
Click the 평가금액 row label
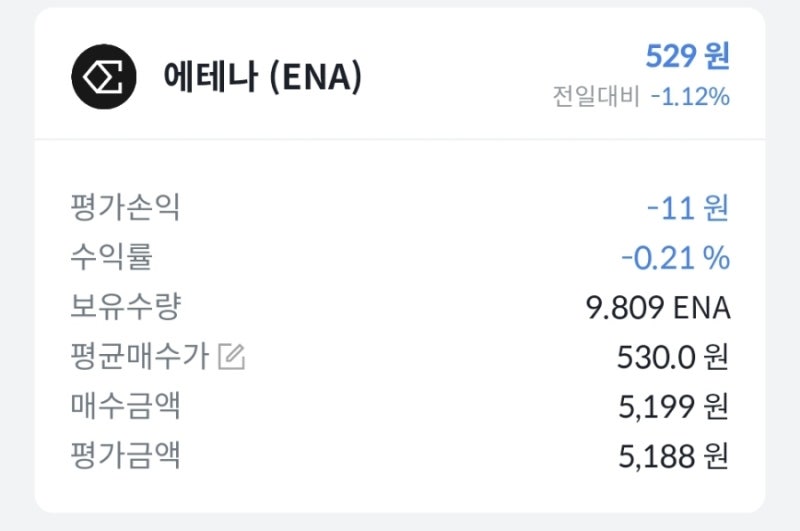point(125,456)
